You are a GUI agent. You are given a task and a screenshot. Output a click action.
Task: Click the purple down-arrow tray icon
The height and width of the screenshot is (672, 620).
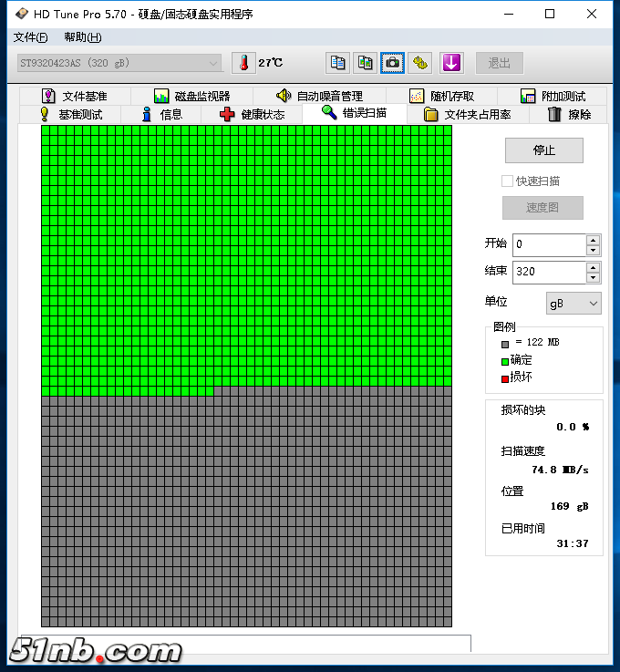pyautogui.click(x=452, y=62)
